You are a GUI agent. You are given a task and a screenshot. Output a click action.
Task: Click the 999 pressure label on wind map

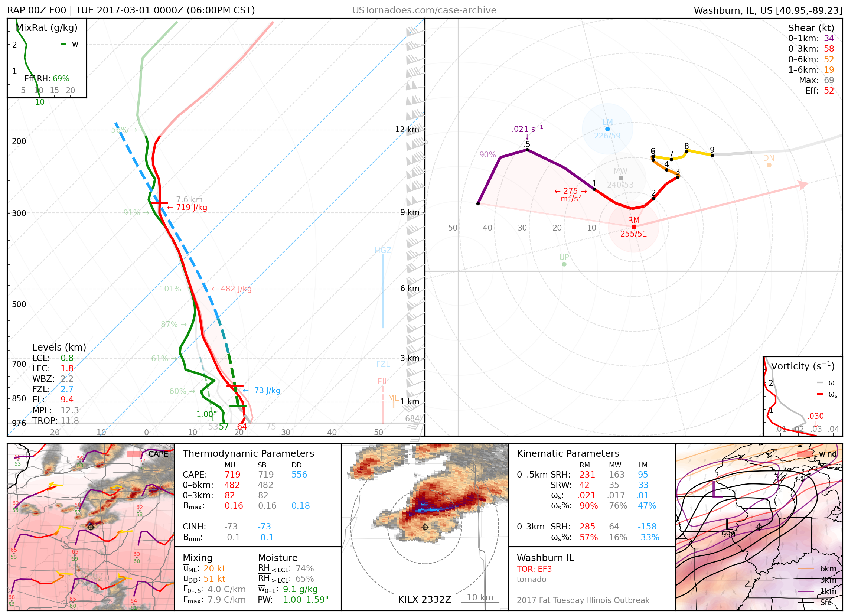click(728, 535)
